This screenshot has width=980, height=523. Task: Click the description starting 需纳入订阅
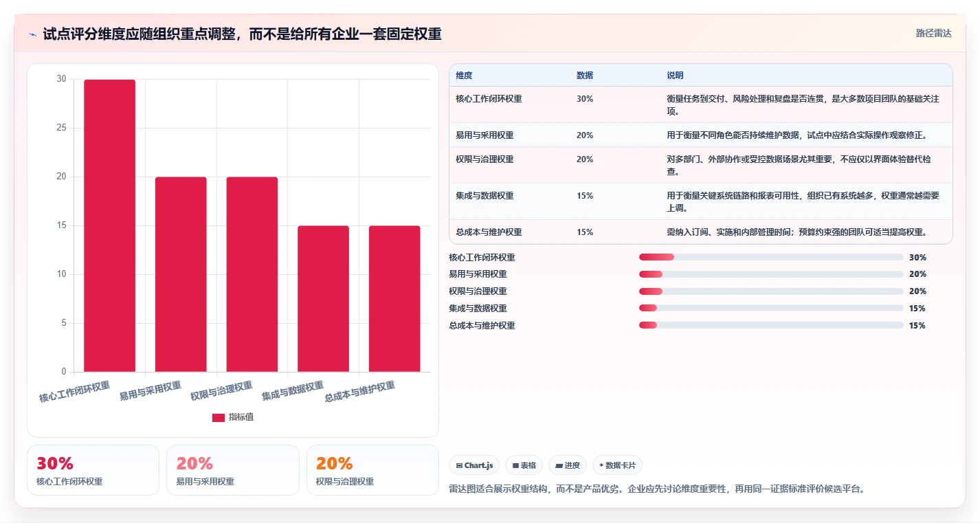(x=797, y=232)
